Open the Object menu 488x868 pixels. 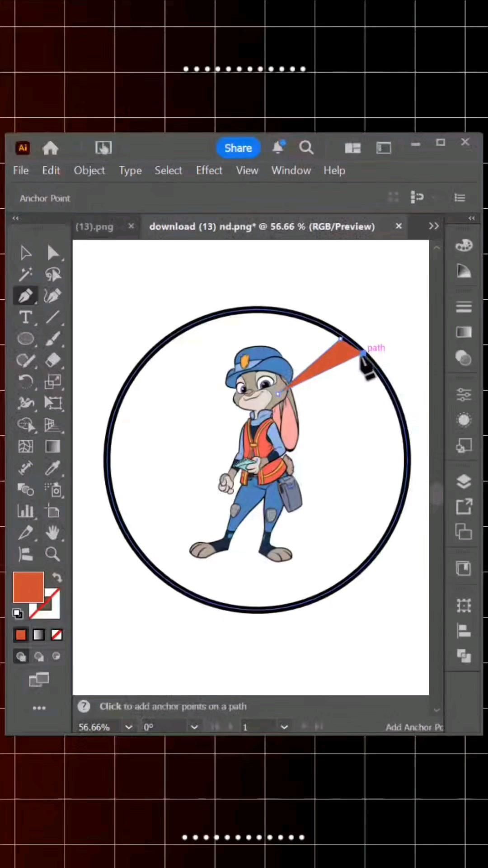89,170
